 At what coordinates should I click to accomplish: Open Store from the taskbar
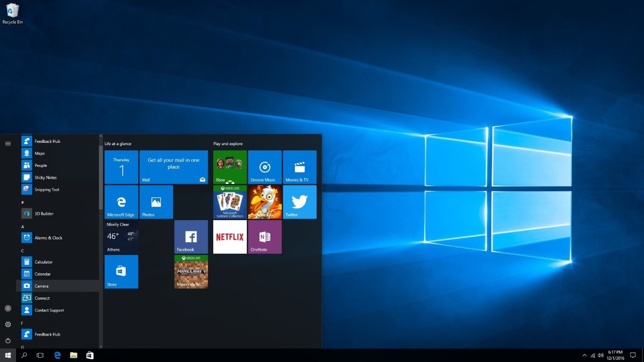click(90, 355)
